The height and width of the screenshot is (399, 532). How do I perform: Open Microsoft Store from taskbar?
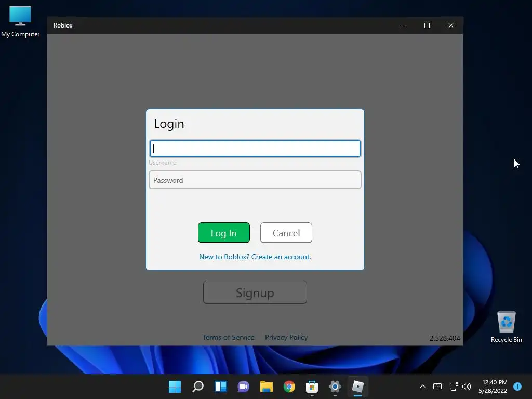click(x=312, y=387)
